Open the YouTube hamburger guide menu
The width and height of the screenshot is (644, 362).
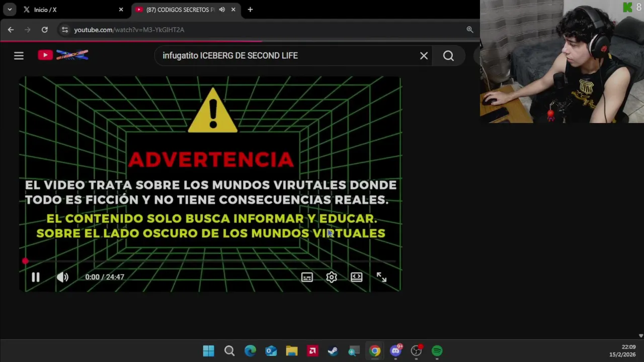pyautogui.click(x=19, y=56)
